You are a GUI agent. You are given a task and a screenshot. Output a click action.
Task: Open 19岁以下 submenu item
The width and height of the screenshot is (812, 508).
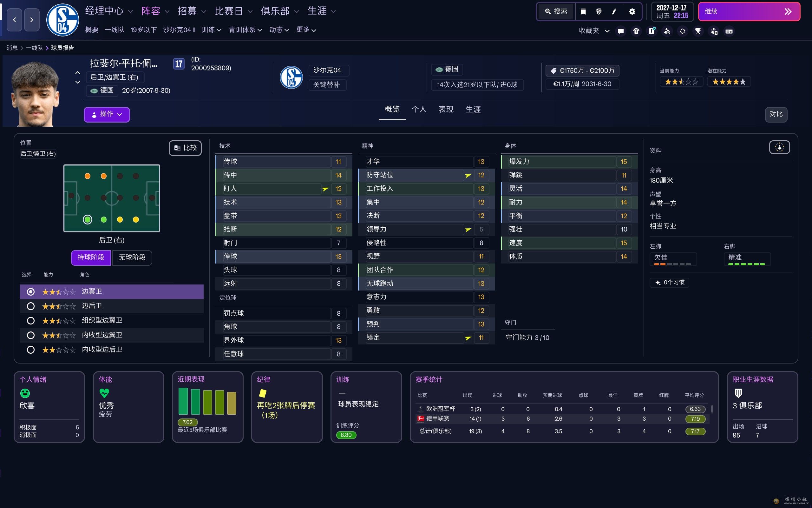[x=144, y=30]
